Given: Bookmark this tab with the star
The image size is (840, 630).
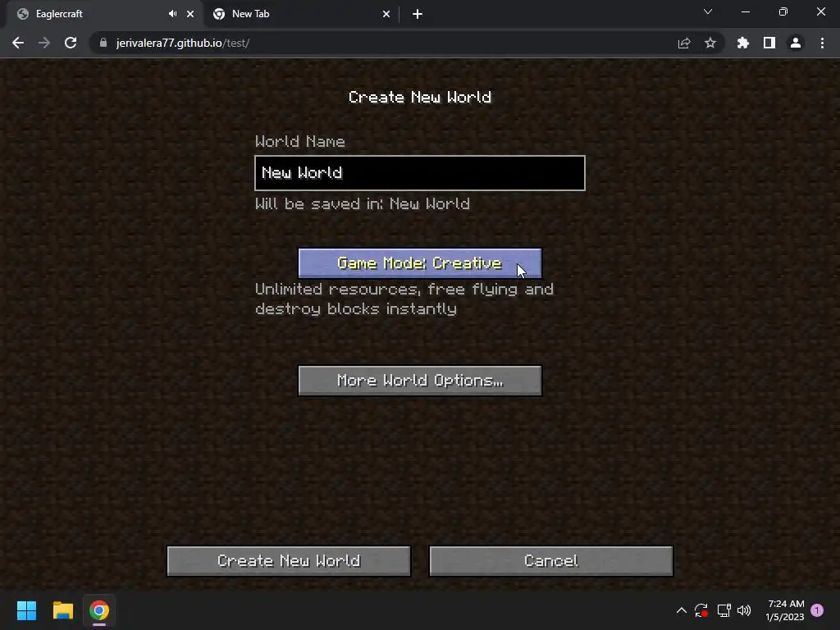Looking at the screenshot, I should pyautogui.click(x=710, y=43).
